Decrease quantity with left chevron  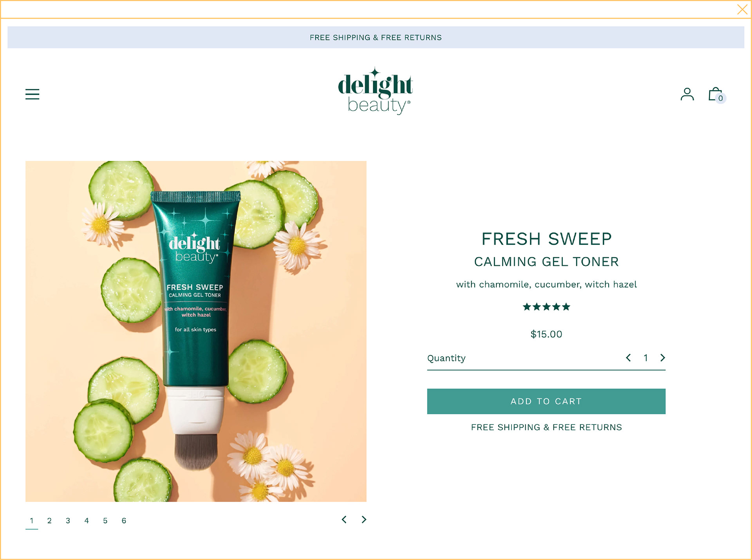tap(628, 358)
